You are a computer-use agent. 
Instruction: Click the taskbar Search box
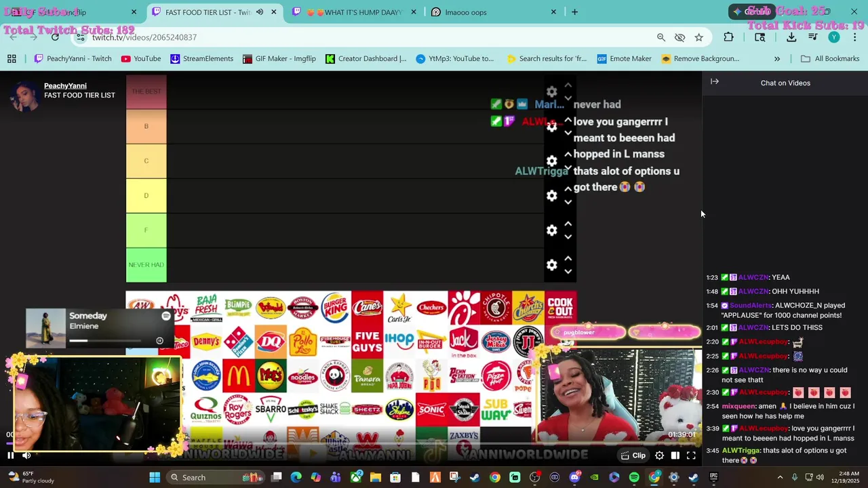click(215, 477)
